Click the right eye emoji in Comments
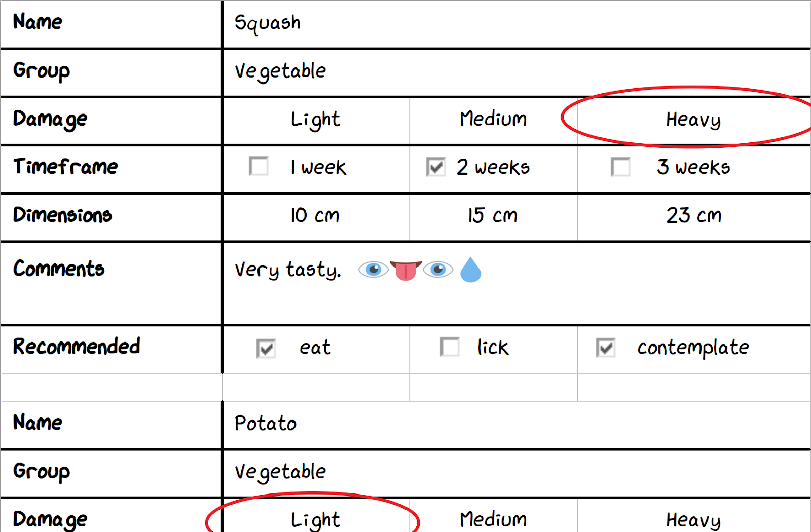The width and height of the screenshot is (811, 532). (x=438, y=270)
